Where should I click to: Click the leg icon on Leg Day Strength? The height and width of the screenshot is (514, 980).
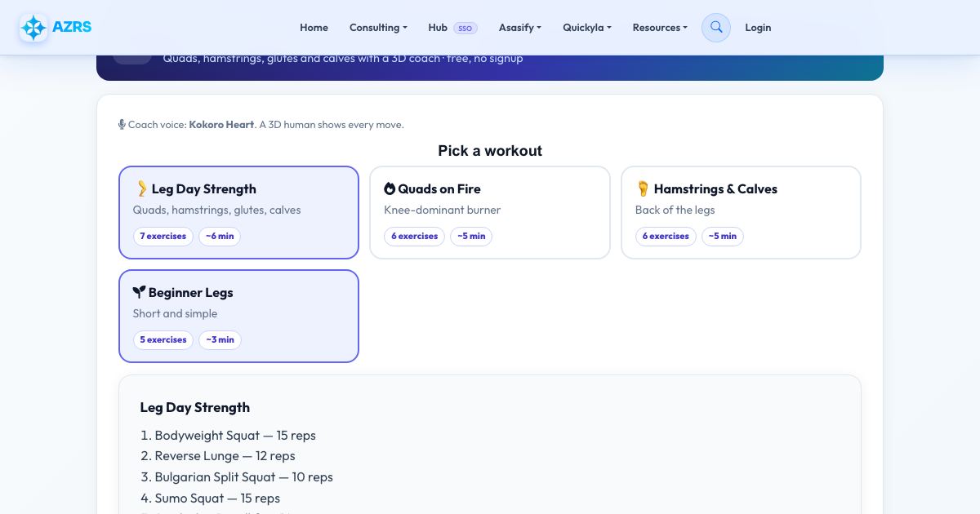(141, 188)
